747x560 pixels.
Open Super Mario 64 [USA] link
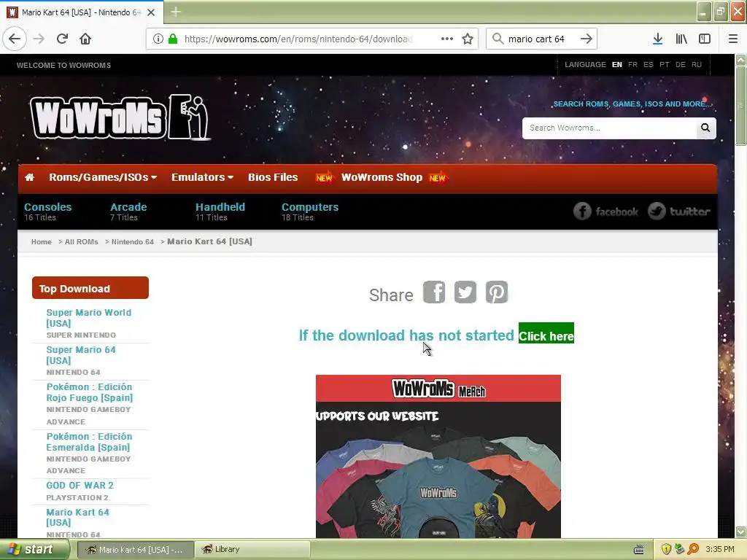click(81, 355)
